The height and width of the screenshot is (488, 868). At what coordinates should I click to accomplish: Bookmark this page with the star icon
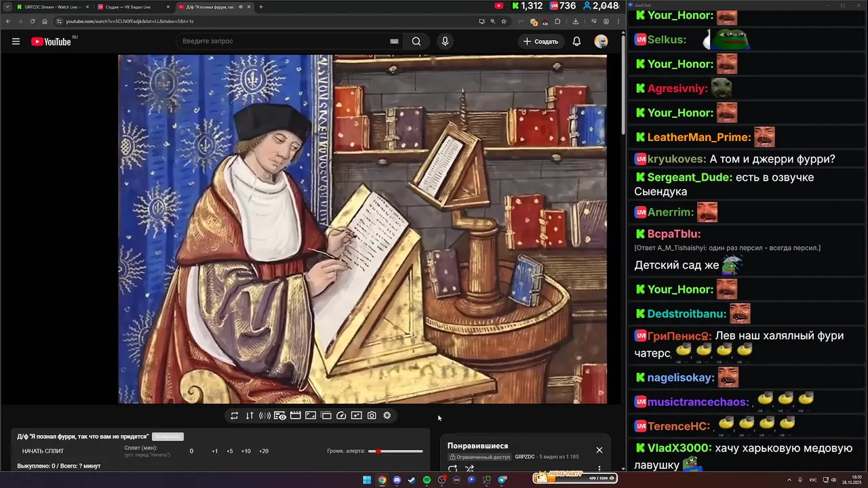point(504,21)
